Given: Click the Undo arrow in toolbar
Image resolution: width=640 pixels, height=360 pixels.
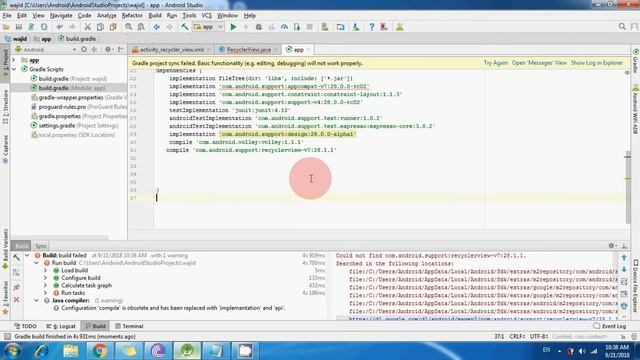Looking at the screenshot, I should [x=60, y=27].
